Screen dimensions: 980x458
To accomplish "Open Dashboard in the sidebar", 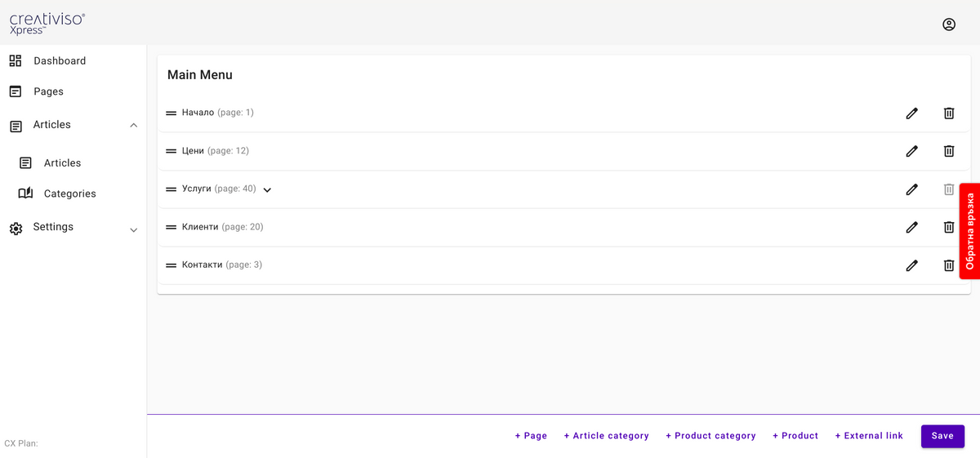I will pyautogui.click(x=59, y=60).
